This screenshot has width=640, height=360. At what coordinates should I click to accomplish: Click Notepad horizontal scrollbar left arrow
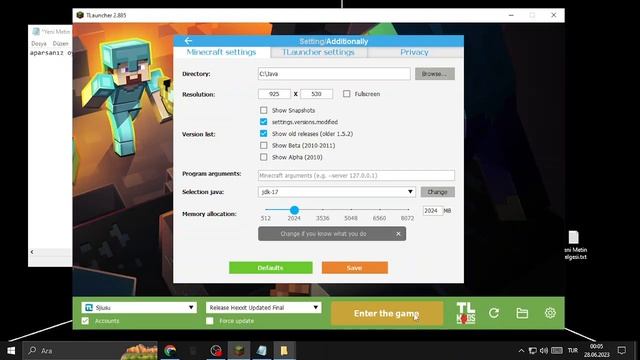coord(32,252)
